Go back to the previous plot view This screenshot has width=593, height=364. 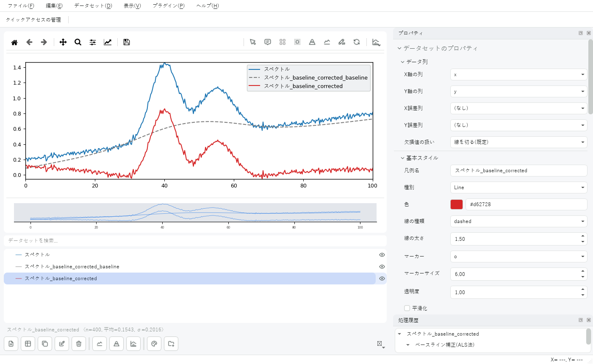click(29, 42)
